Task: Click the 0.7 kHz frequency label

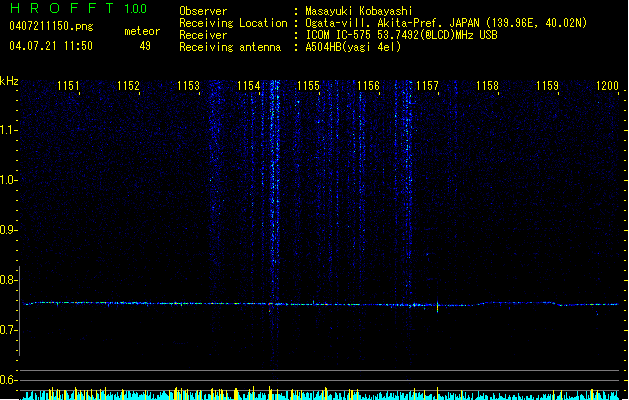Action: coord(8,330)
